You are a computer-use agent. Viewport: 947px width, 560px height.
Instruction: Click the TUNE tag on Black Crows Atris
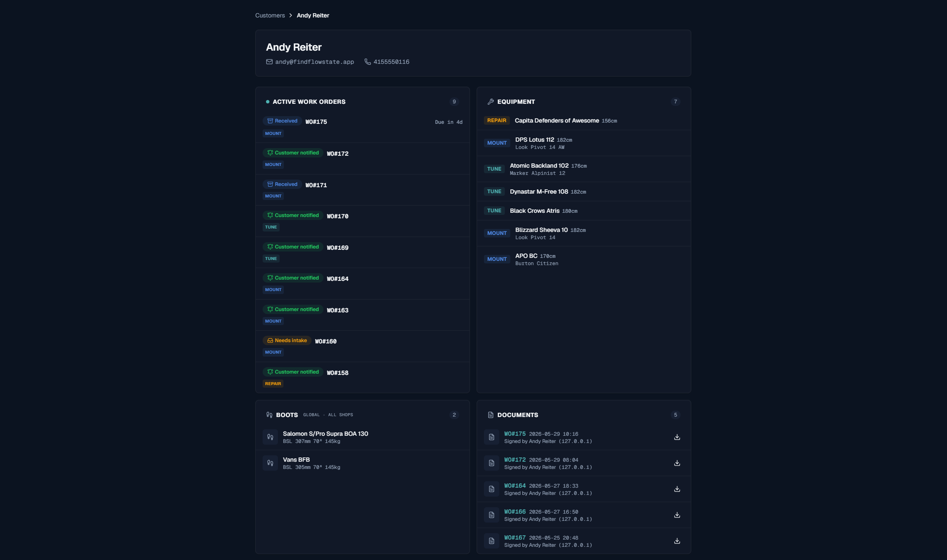(x=494, y=211)
